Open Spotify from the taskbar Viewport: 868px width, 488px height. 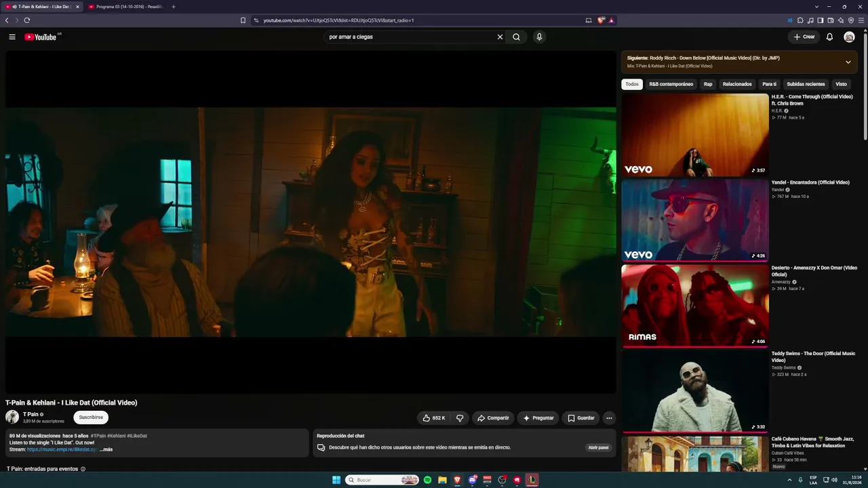pos(427,480)
